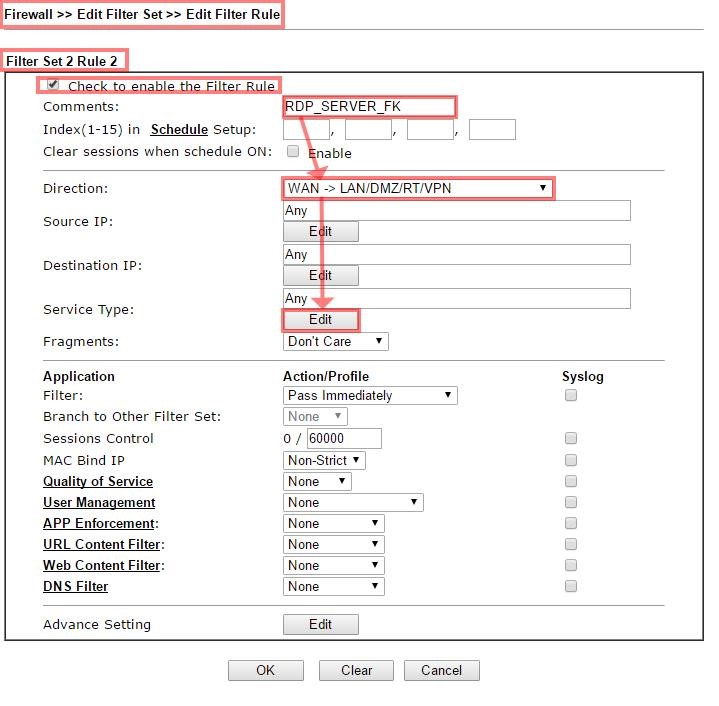
Task: Open Advance Setting Edit button
Action: pos(320,625)
